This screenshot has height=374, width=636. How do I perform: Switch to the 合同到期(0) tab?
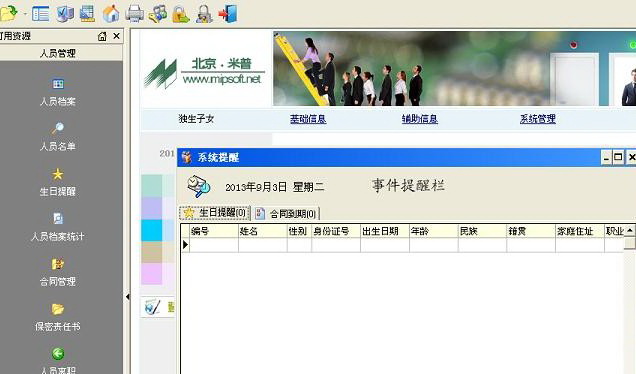pyautogui.click(x=287, y=213)
